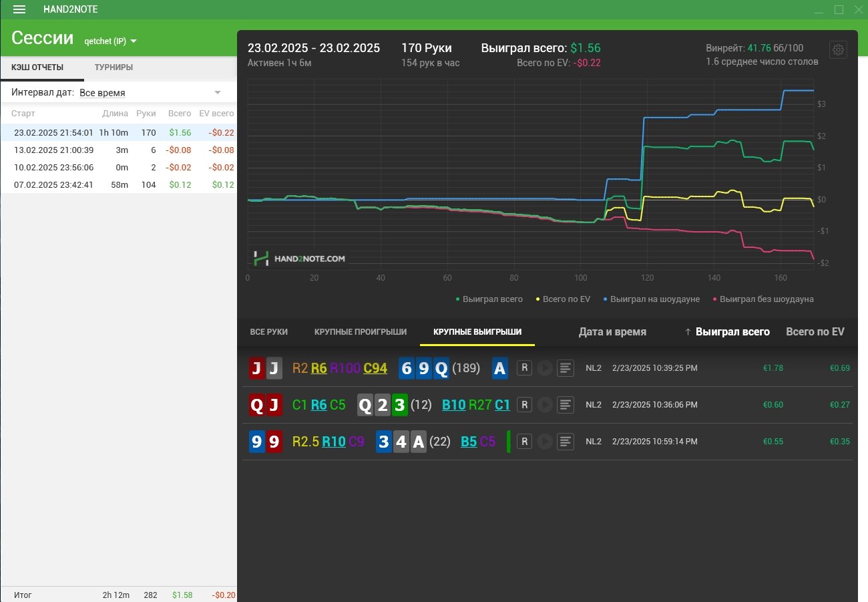Click the R replay button in the QJ hand row
This screenshot has width=868, height=602.
[x=525, y=404]
